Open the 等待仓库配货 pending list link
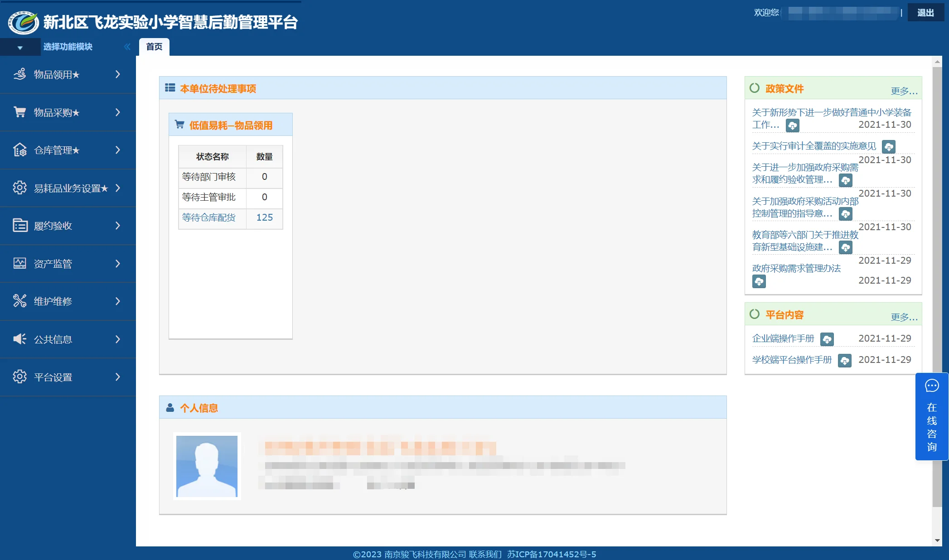949x560 pixels. click(x=208, y=218)
